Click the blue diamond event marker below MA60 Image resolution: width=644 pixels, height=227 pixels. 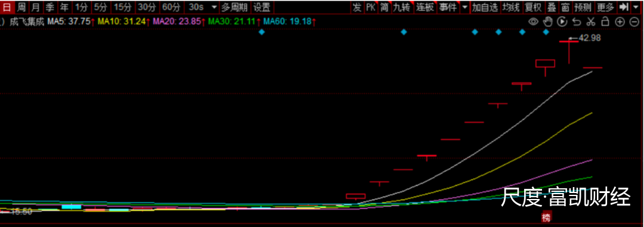pos(262,32)
